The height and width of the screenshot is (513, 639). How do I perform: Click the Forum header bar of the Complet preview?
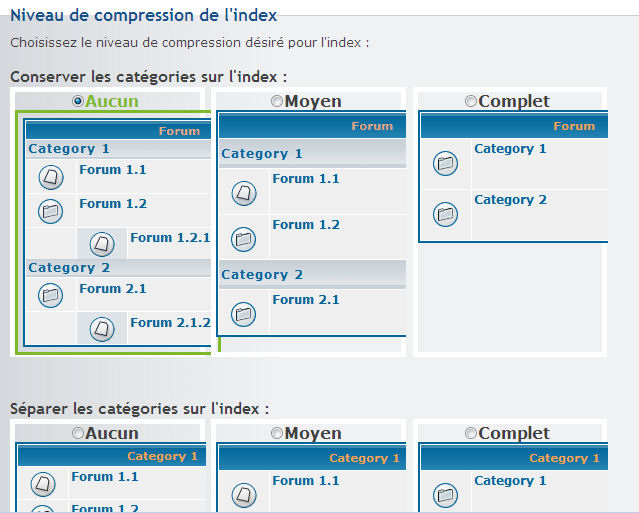[514, 126]
